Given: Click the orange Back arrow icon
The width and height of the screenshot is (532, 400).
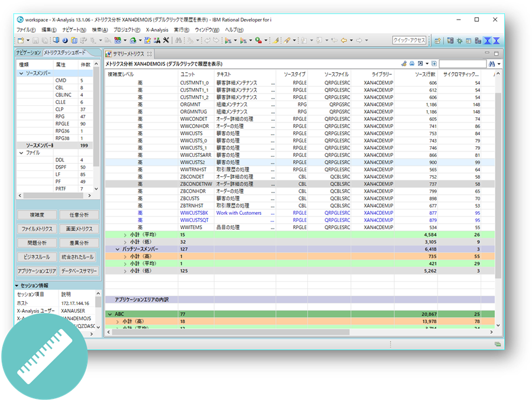Looking at the screenshot, I should point(344,40).
